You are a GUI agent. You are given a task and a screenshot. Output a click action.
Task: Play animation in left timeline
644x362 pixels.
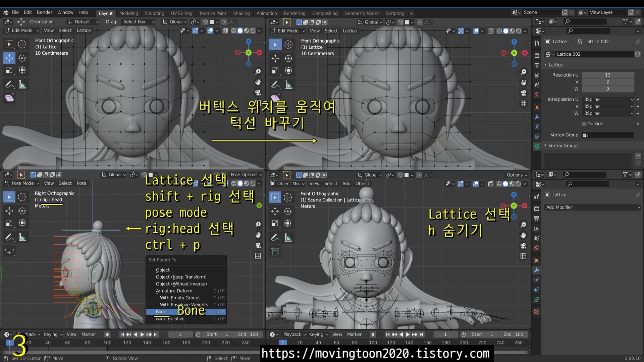coord(142,334)
